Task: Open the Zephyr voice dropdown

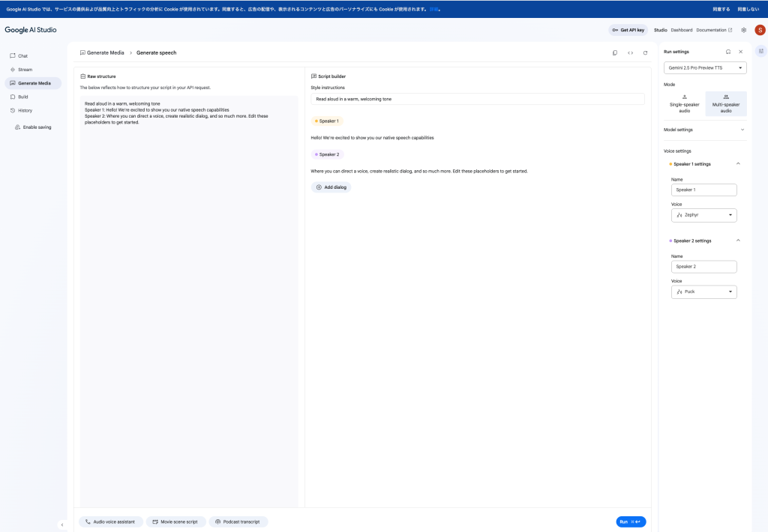Action: pyautogui.click(x=703, y=215)
